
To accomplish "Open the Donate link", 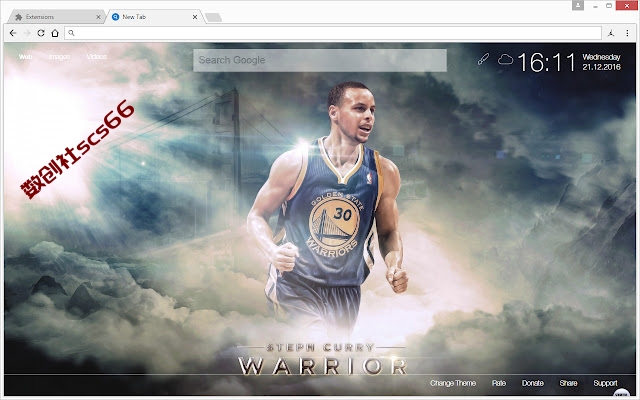I will click(x=533, y=383).
